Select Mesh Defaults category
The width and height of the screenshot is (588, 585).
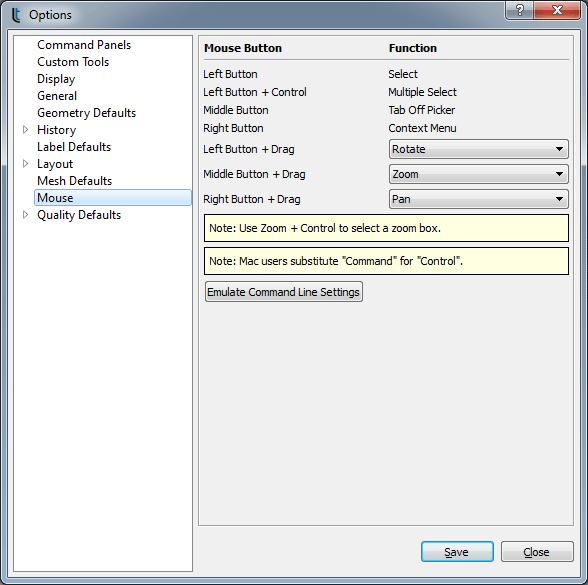pos(75,181)
